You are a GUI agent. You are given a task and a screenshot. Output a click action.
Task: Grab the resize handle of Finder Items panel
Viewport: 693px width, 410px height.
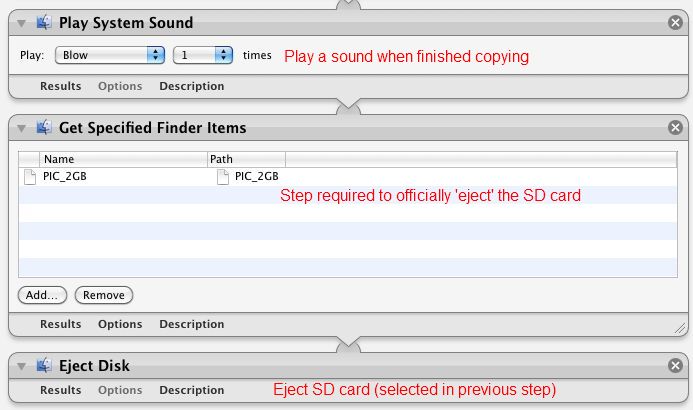[680, 328]
